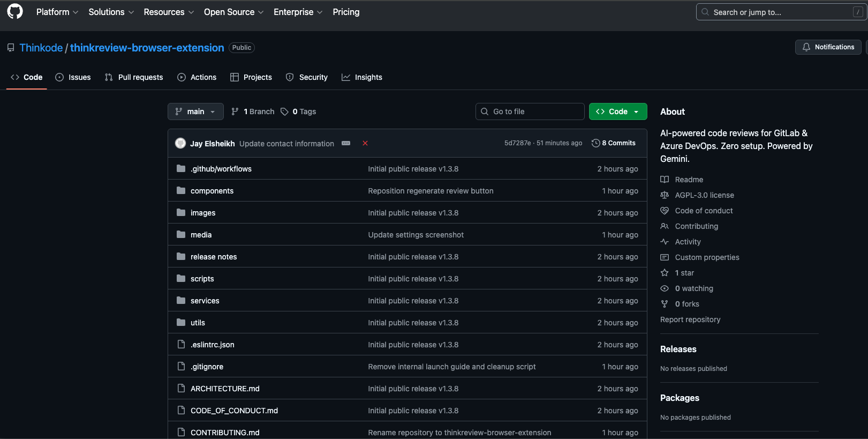Go to the Actions tab
Image resolution: width=868 pixels, height=439 pixels.
pyautogui.click(x=197, y=77)
